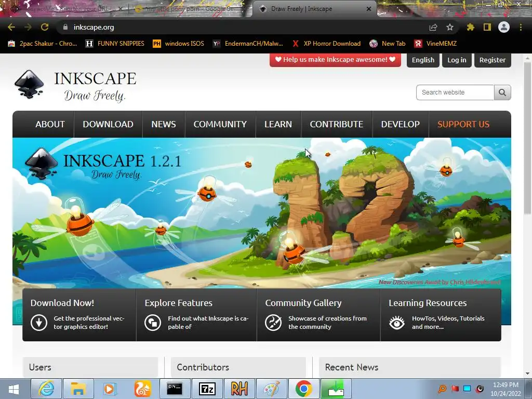Click the Community Gallery brush icon
532x399 pixels.
tap(273, 322)
